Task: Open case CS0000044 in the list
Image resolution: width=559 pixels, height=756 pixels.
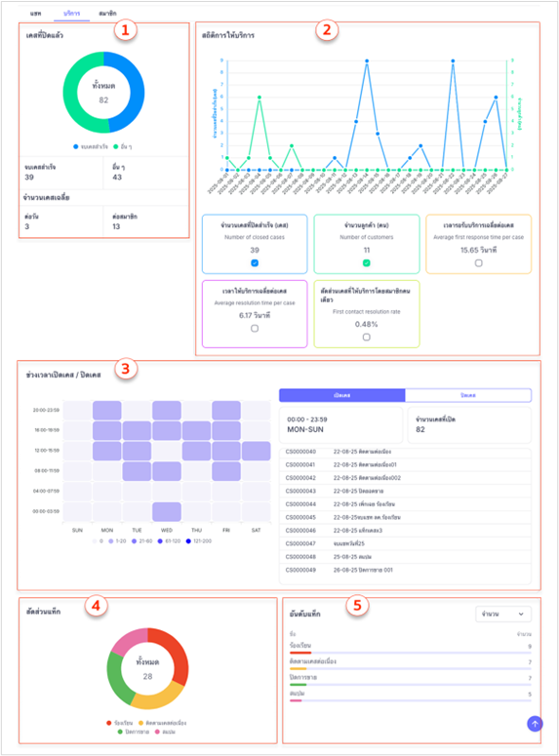Action: point(405,504)
